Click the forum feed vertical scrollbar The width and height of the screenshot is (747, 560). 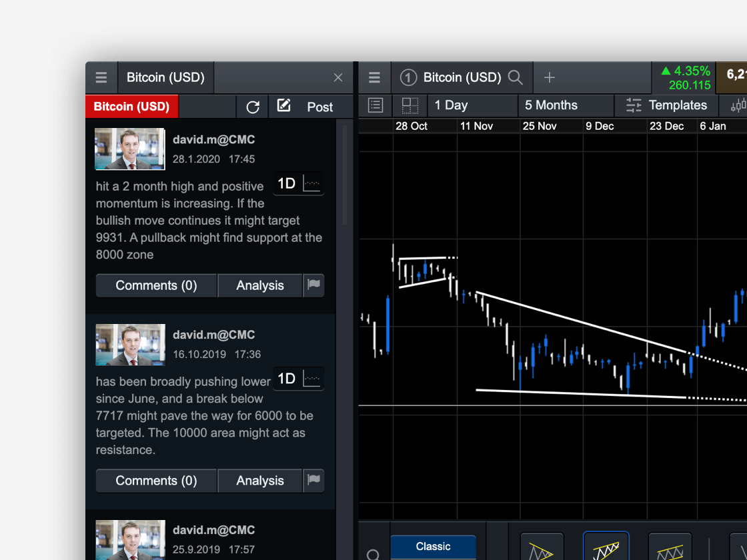pos(344,175)
